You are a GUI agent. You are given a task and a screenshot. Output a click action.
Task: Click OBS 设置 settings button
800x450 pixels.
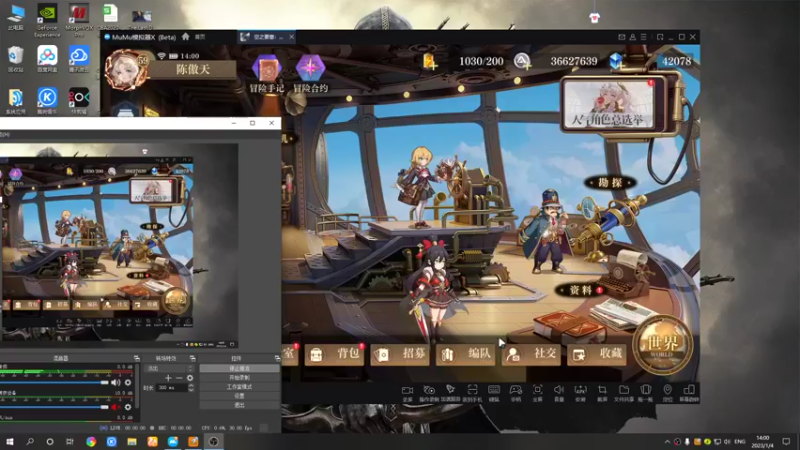click(239, 395)
